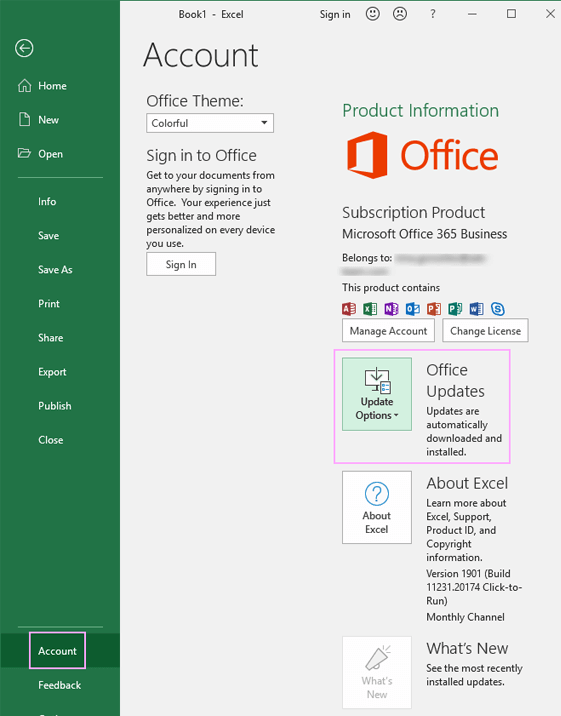Click the Product Information heading

420,111
